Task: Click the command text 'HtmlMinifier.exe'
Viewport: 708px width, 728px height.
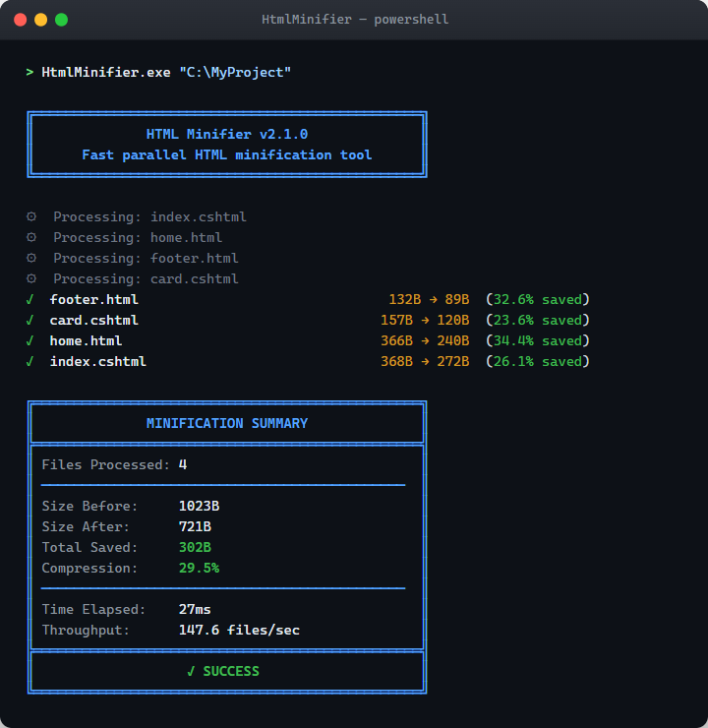Action: pos(106,73)
